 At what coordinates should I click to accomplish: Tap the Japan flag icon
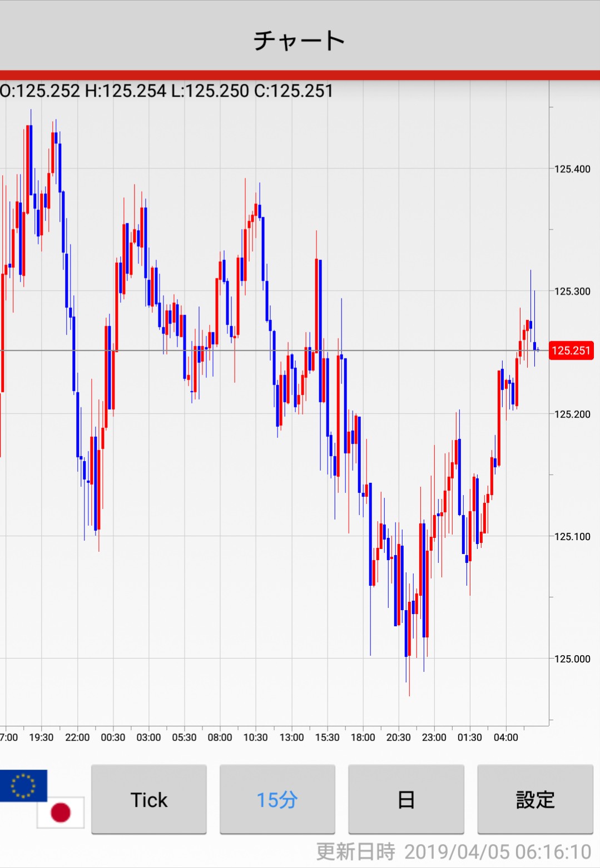click(61, 812)
